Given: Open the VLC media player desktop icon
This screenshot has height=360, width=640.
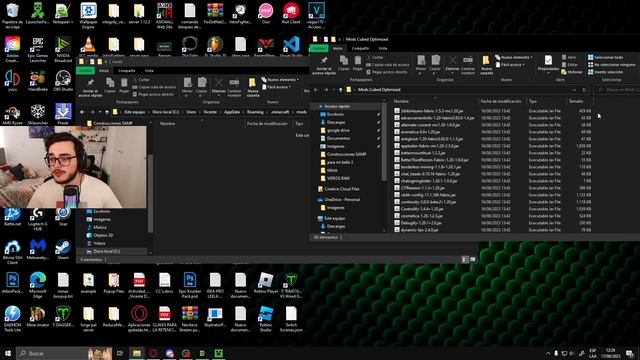Looking at the screenshot, I should tap(88, 47).
